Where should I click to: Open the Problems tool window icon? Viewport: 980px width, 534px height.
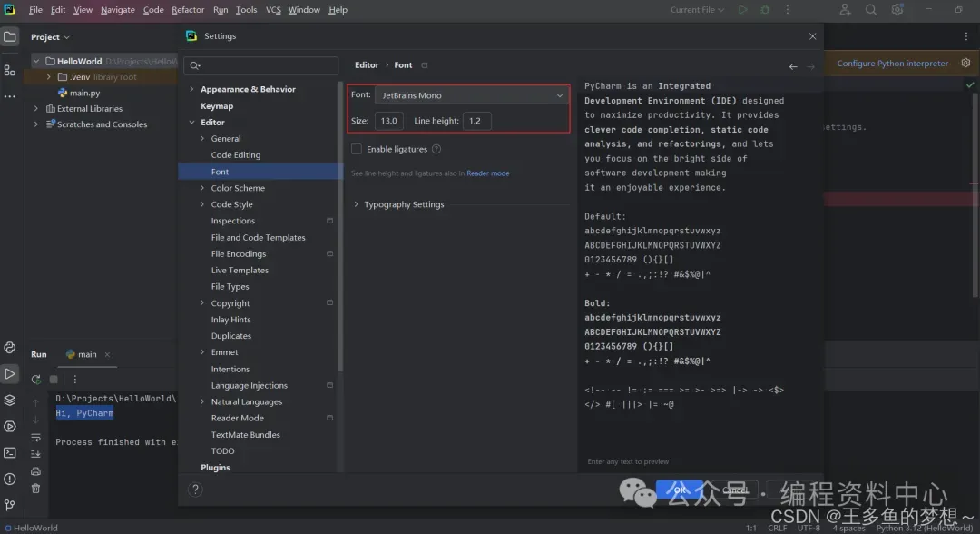[9, 479]
